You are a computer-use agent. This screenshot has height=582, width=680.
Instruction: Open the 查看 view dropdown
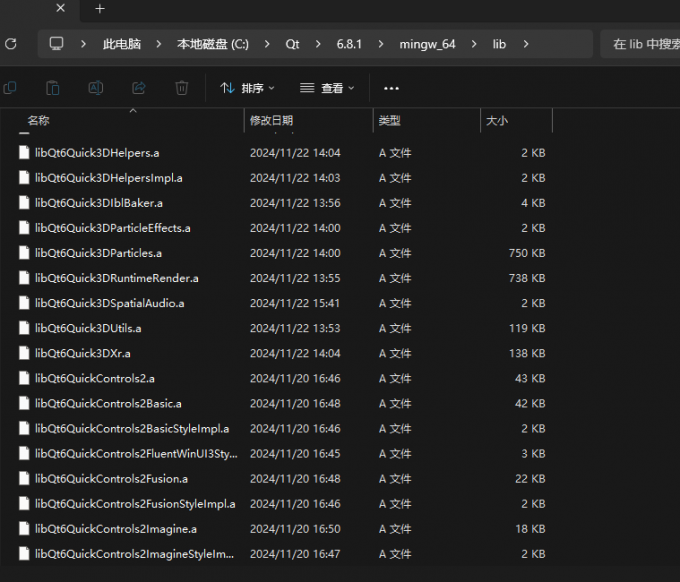tap(327, 88)
